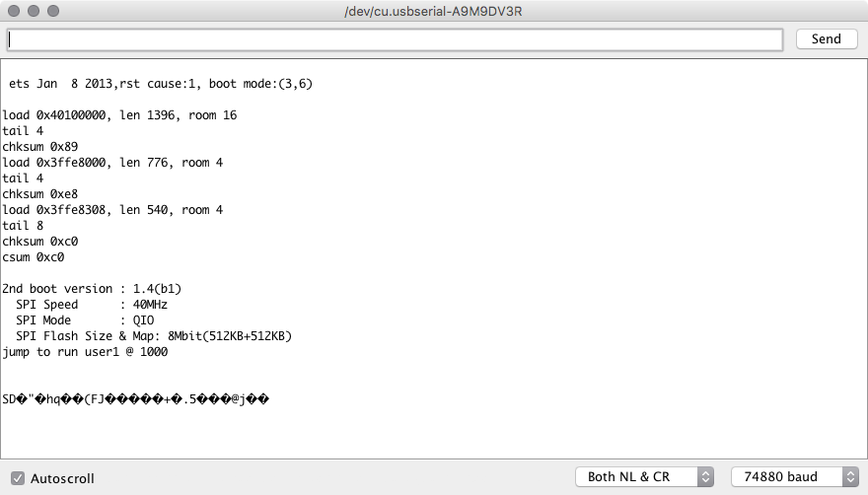Minimize the window with yellow button
The width and height of the screenshot is (868, 495).
click(34, 11)
